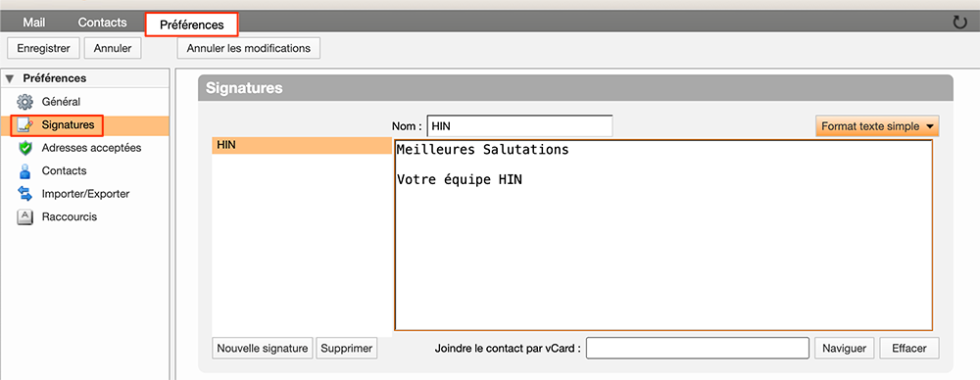Click the Naviguer button
This screenshot has height=380, width=980.
point(844,348)
